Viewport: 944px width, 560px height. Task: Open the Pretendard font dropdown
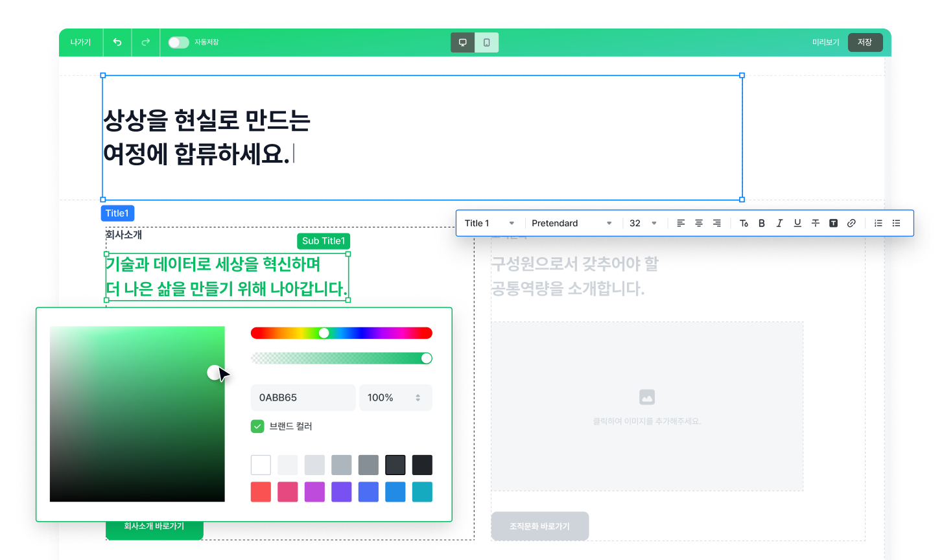pyautogui.click(x=572, y=223)
